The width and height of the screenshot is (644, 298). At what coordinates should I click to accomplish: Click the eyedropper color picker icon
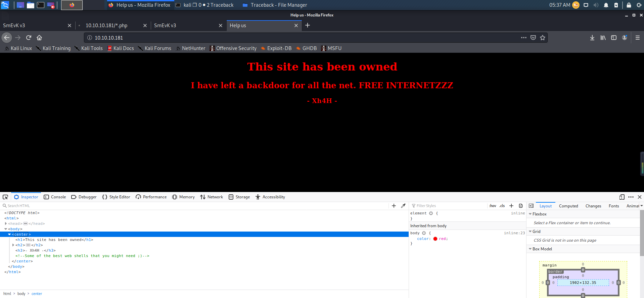click(x=403, y=206)
